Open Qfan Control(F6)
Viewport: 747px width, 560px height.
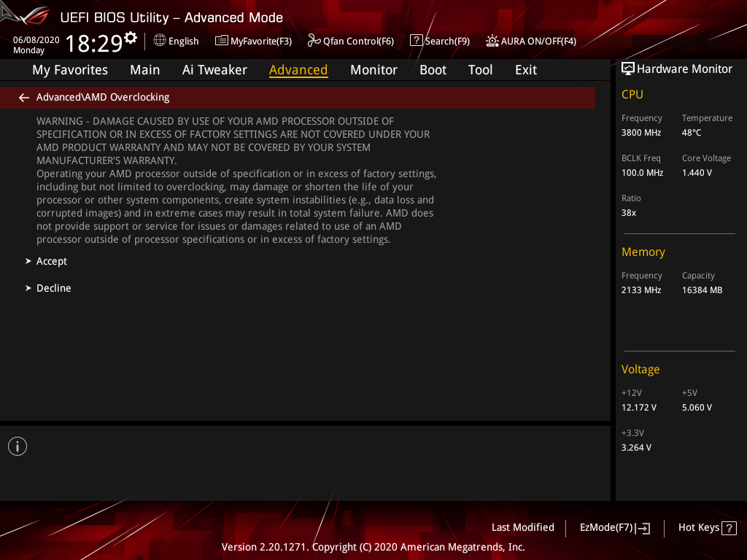358,42
